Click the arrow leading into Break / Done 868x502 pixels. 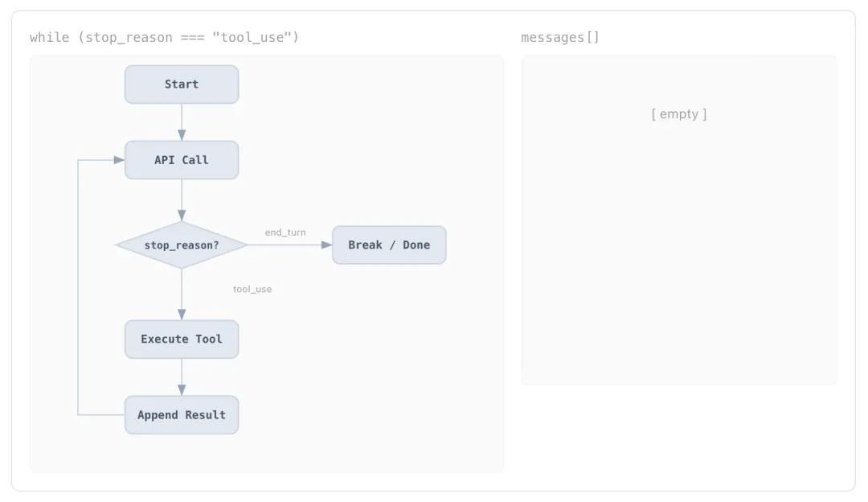click(x=289, y=245)
